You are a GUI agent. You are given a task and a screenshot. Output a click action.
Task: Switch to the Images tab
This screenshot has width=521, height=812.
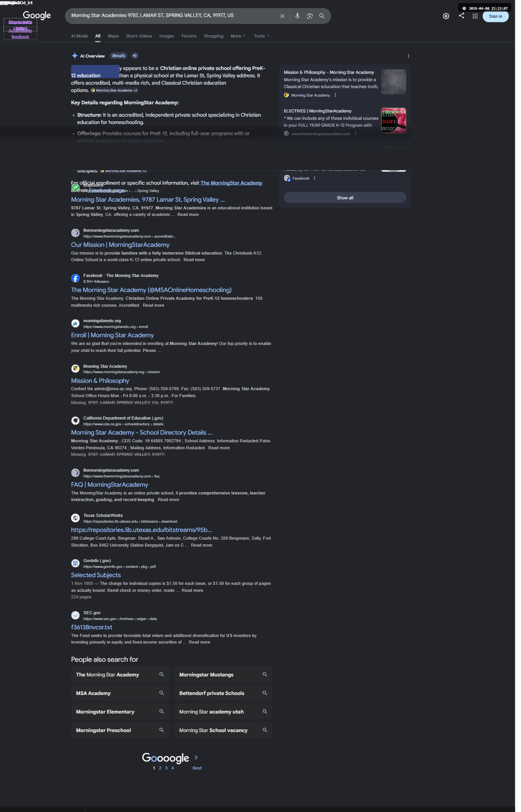(x=167, y=36)
